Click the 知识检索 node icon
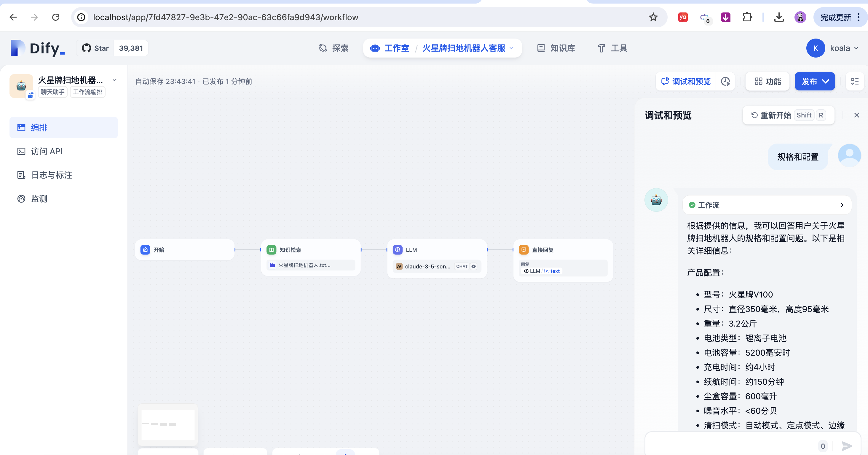Screen dimensions: 868x455 pos(271,250)
